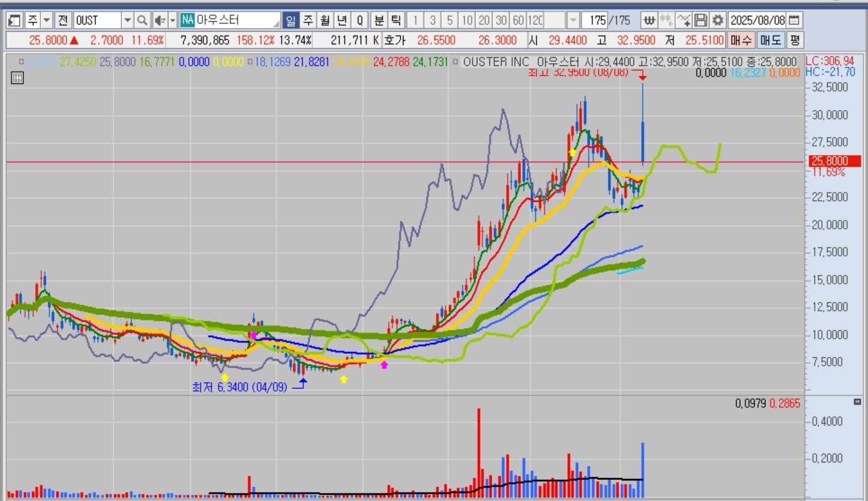Select the daily (일) chart period

tap(291, 20)
